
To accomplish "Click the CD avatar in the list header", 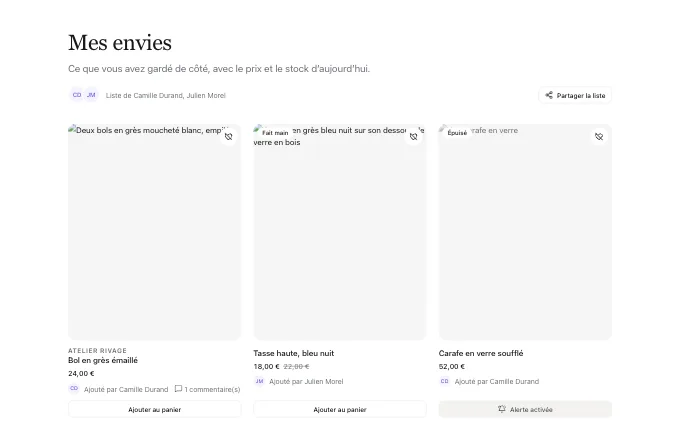I will click(77, 95).
